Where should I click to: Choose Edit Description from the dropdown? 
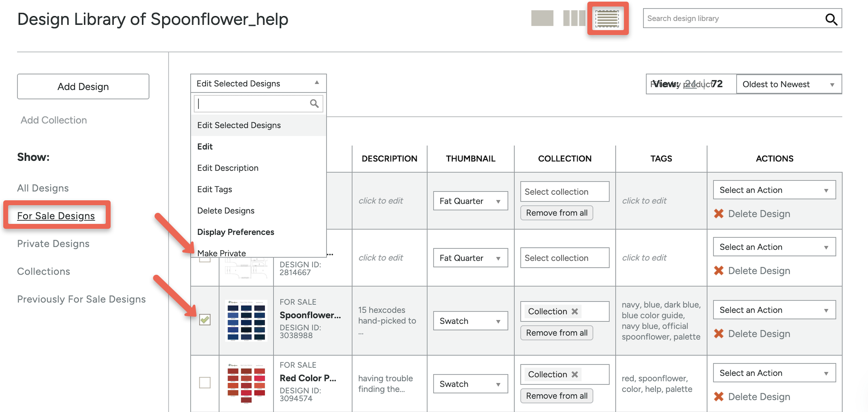[x=259, y=168]
